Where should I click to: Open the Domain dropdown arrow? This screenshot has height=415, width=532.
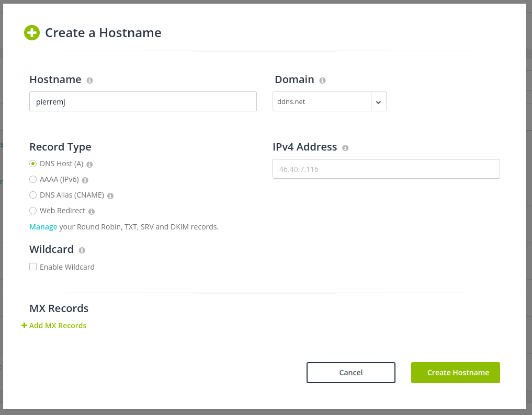pyautogui.click(x=378, y=102)
